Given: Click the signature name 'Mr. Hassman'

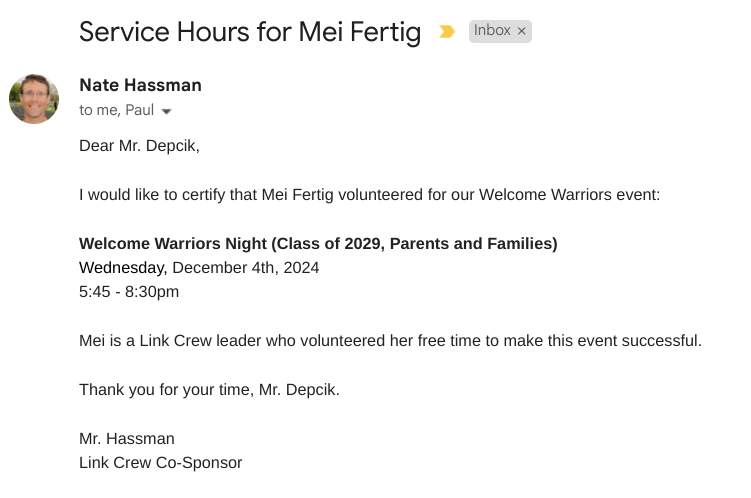Looking at the screenshot, I should pos(127,439).
